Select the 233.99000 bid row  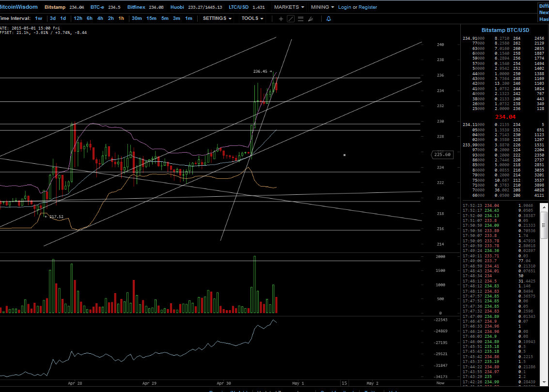503,145
